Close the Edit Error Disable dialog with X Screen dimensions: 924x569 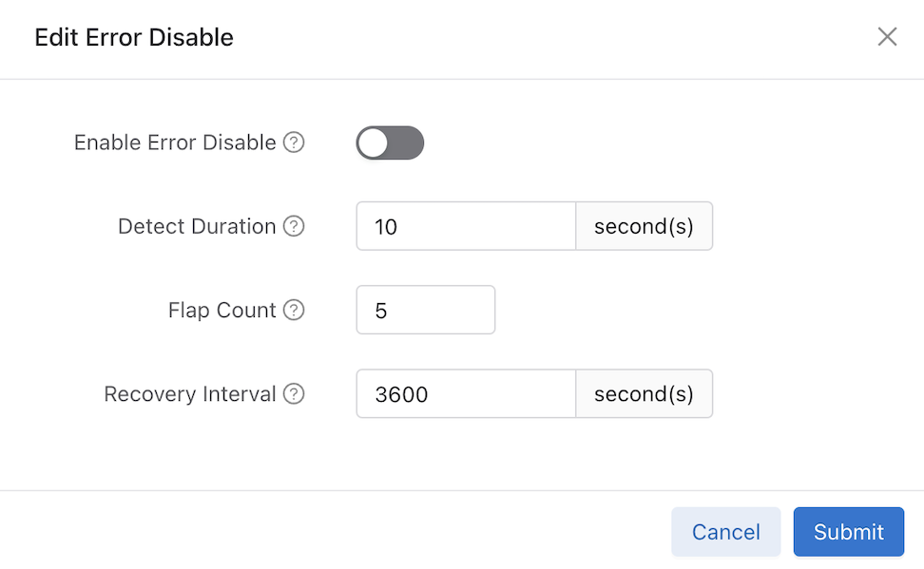(887, 37)
